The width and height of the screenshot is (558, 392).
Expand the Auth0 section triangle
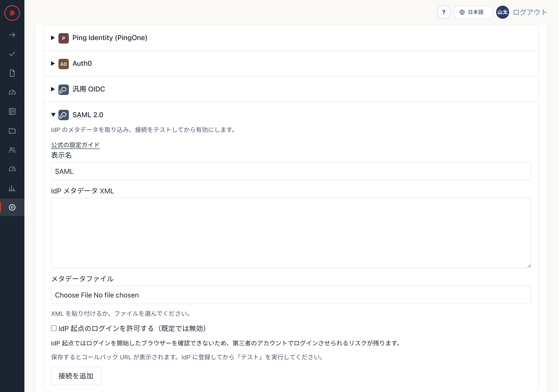53,63
